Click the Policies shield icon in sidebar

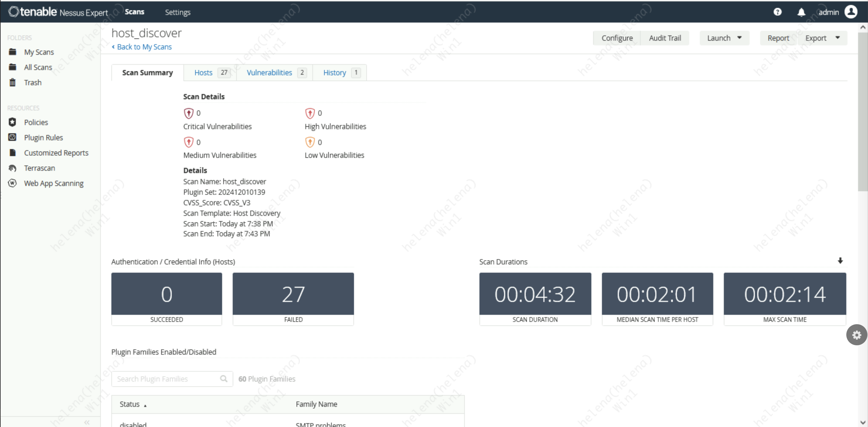point(13,122)
